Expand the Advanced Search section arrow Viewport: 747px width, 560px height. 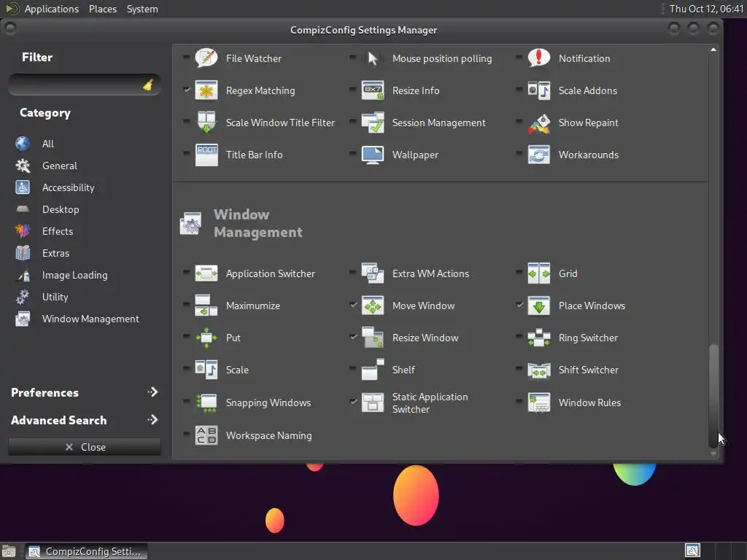[152, 420]
